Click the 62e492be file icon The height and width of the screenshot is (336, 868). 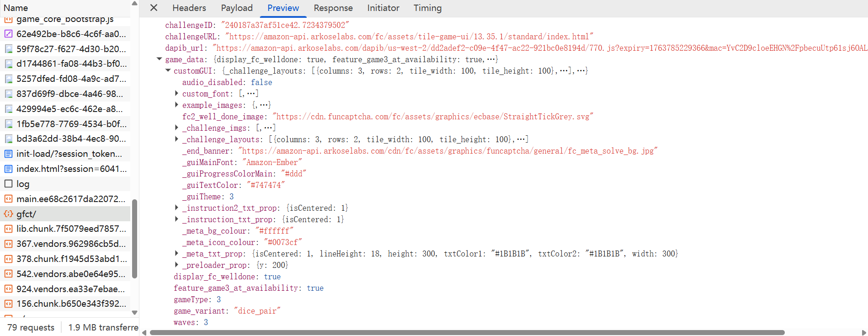click(8, 34)
